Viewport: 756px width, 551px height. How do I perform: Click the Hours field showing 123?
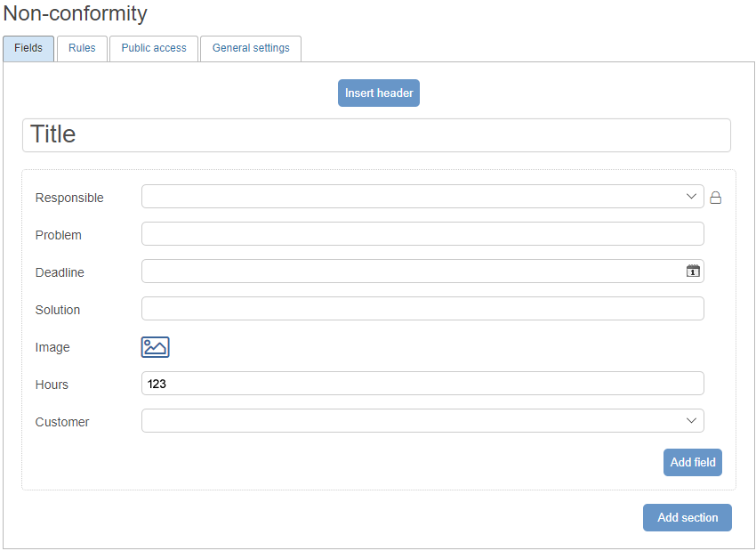422,384
